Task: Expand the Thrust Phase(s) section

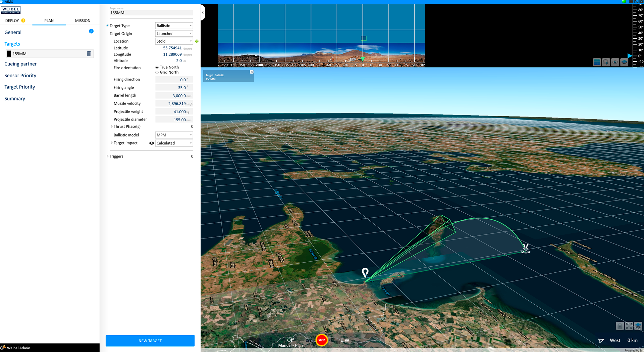Action: (x=112, y=127)
